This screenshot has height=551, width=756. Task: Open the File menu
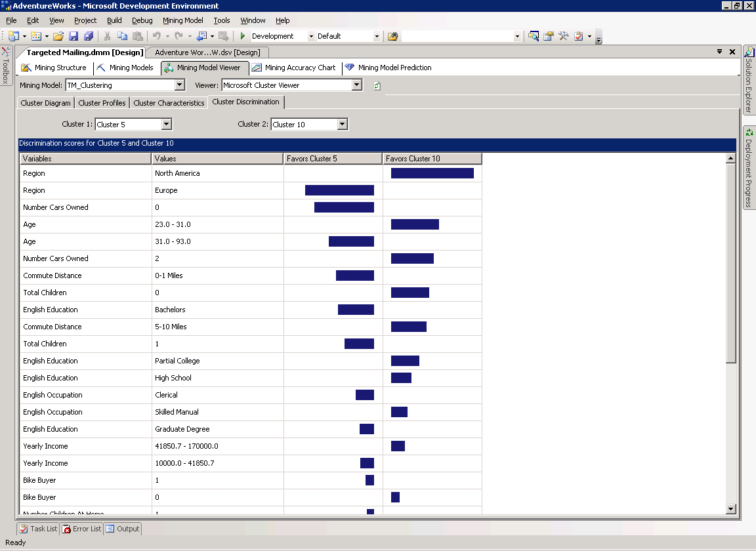pyautogui.click(x=11, y=20)
